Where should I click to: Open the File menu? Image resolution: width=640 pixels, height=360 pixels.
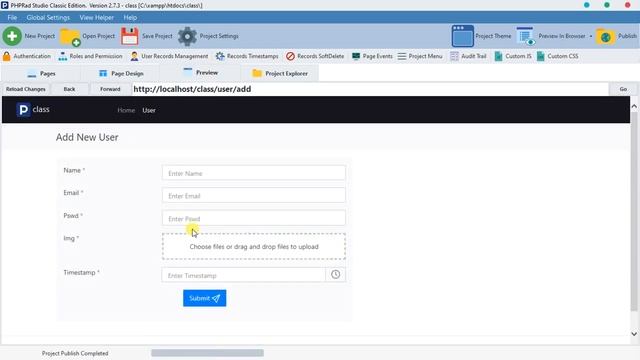[12, 18]
